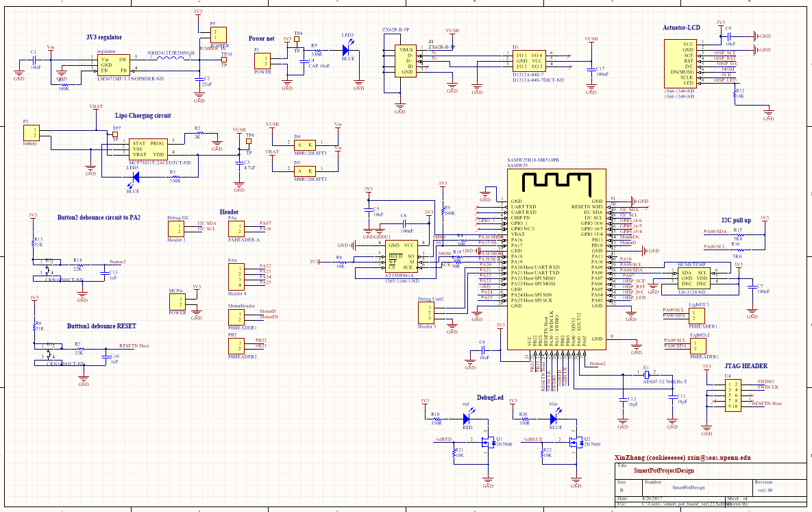Click the X1 crystal symbol
The width and height of the screenshot is (812, 512).
pyautogui.click(x=645, y=375)
